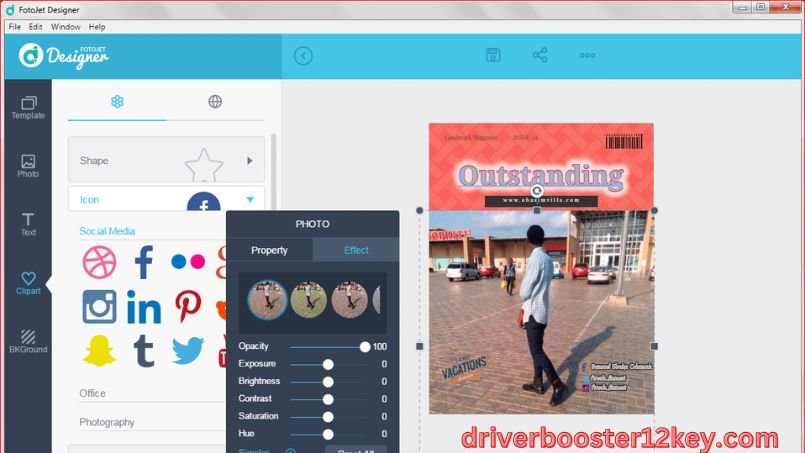Click the photo's top-left corner handle
Screen dimensions: 805x453
point(419,211)
